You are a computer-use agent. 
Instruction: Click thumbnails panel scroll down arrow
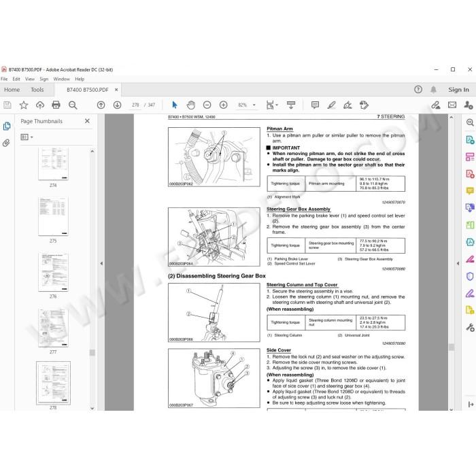click(92, 408)
